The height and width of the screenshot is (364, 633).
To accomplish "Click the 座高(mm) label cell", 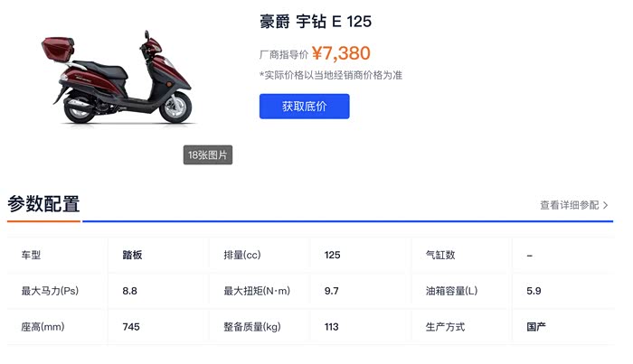I will [43, 327].
